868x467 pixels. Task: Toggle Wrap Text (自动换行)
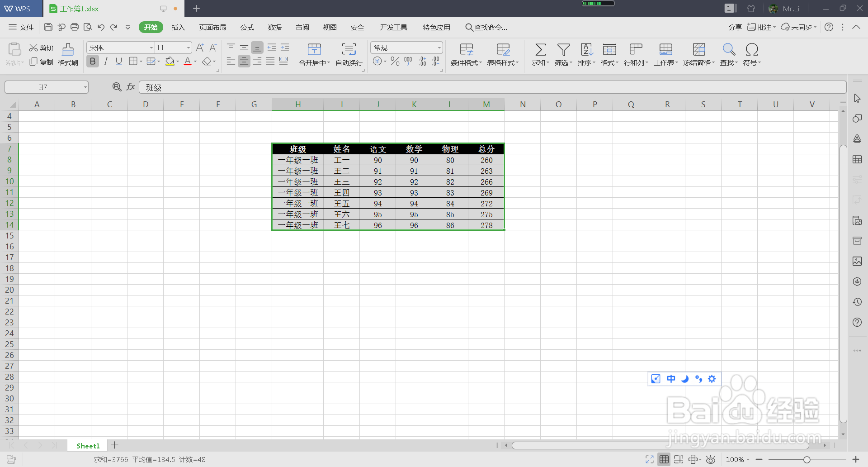[x=349, y=54]
